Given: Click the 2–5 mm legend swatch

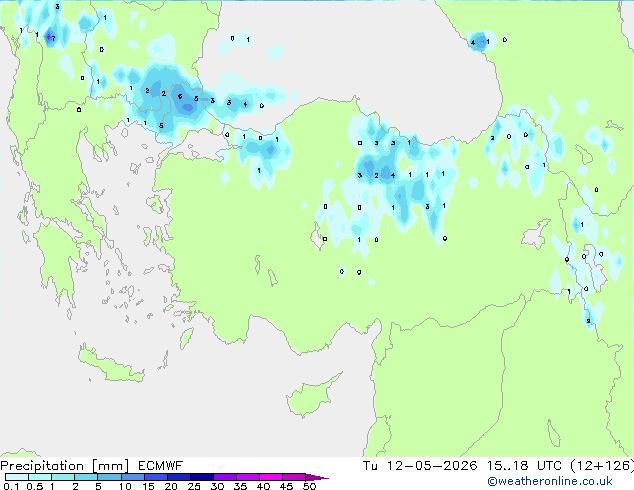Looking at the screenshot, I should 86,477.
